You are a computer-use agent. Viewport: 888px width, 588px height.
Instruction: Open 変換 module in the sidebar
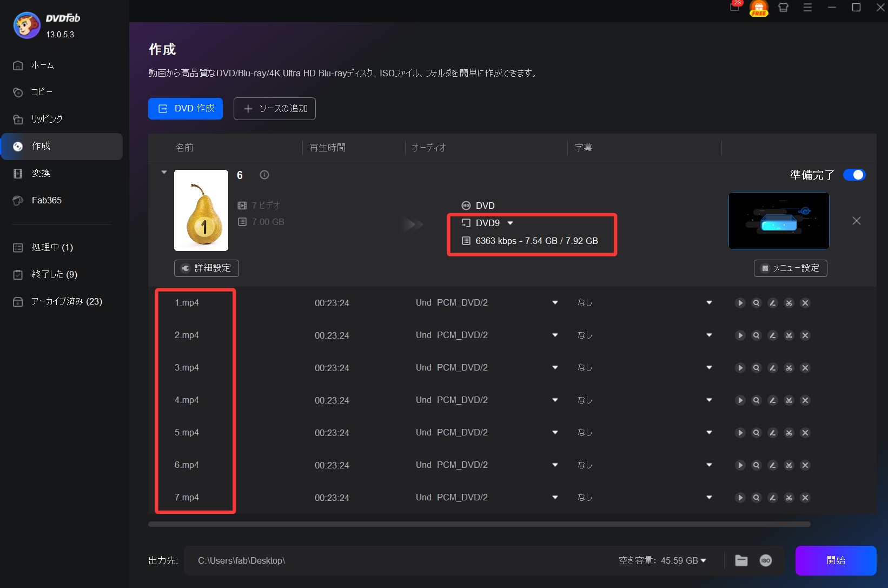tap(41, 173)
